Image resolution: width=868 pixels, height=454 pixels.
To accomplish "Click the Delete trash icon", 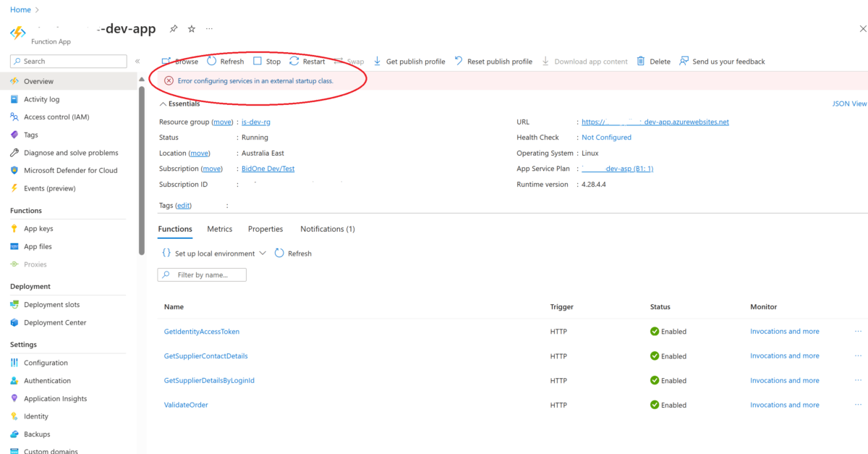I will 641,62.
